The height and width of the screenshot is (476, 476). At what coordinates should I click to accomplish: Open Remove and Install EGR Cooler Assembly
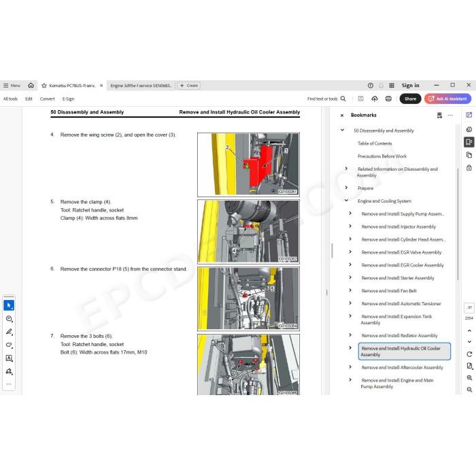pos(403,265)
